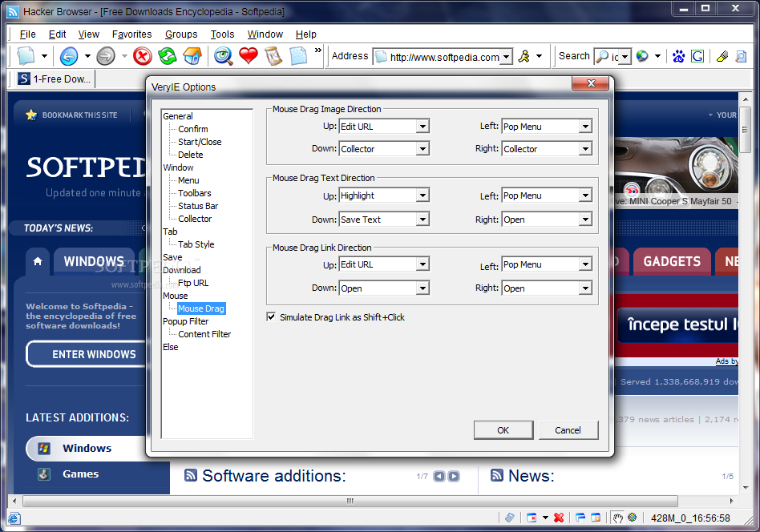
Task: Open the File menu
Action: click(x=27, y=34)
